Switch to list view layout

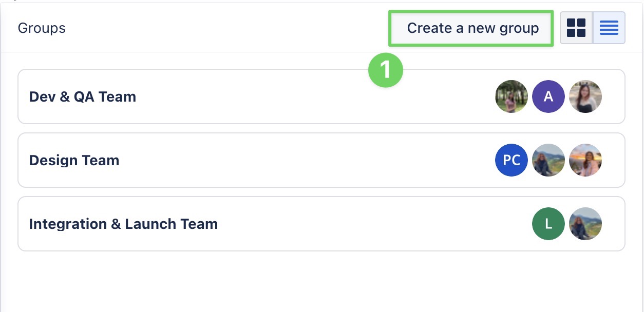[x=609, y=28]
